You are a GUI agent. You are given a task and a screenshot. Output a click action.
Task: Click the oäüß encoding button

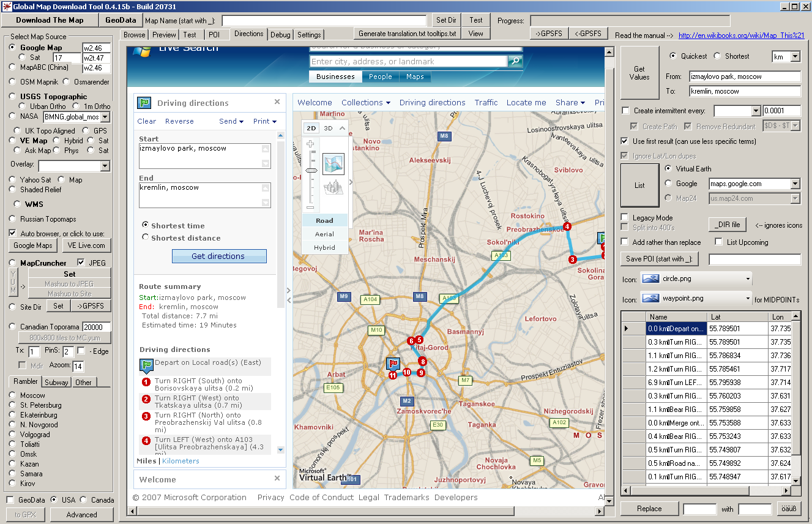(789, 509)
